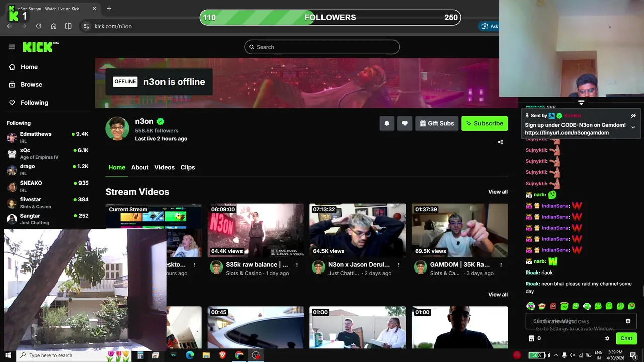
Task: Open the Windows Start menu
Action: pos(7,355)
